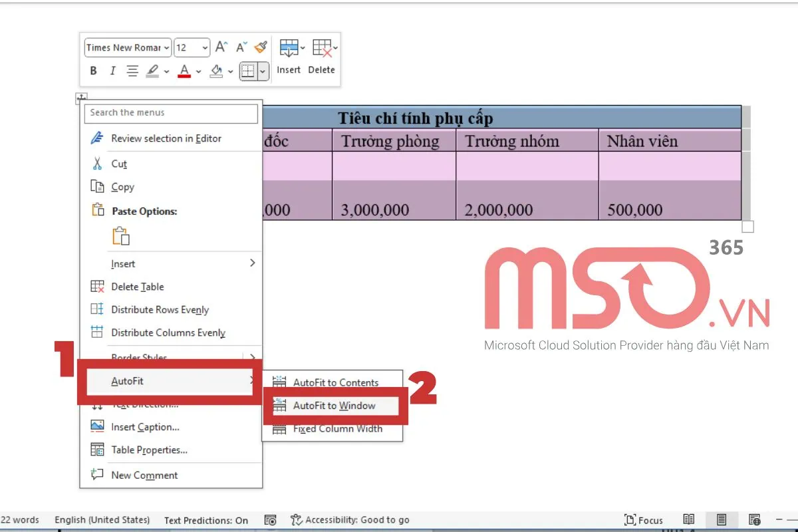Select Distribute Rows Evenly
This screenshot has width=798, height=532.
point(160,309)
